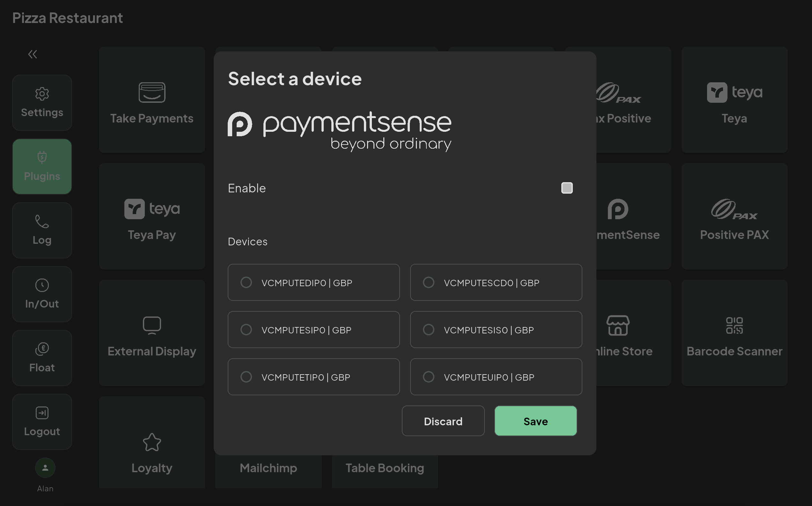
Task: Open the Table Booking plugin tile
Action: 385,471
